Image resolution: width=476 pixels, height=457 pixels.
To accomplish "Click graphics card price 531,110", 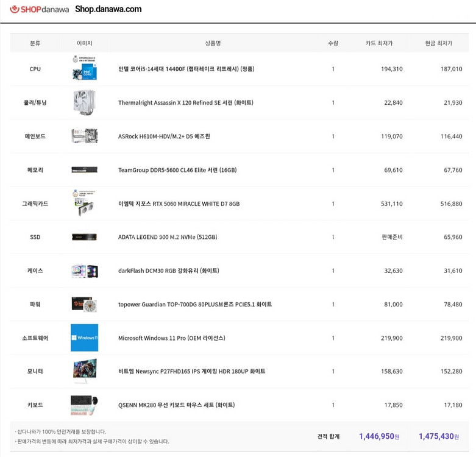I will [392, 204].
